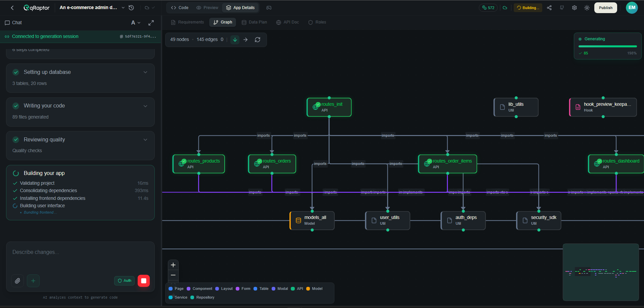Open the font size A dropdown
This screenshot has width=644, height=308.
coord(136,23)
